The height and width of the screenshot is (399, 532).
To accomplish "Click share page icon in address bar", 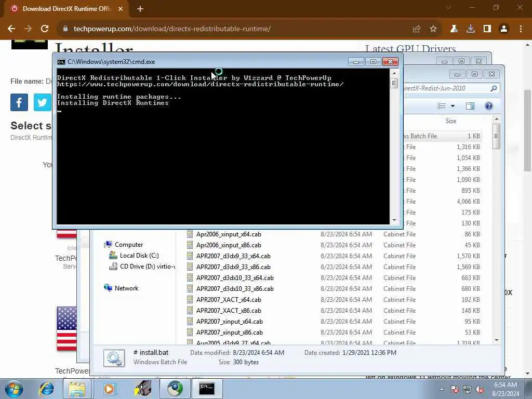I will (x=416, y=29).
